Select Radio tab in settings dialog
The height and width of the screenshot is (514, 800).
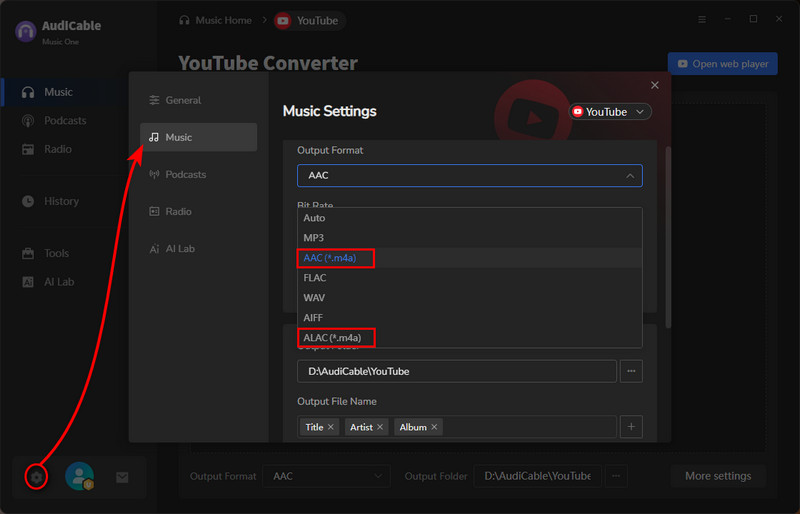point(198,211)
